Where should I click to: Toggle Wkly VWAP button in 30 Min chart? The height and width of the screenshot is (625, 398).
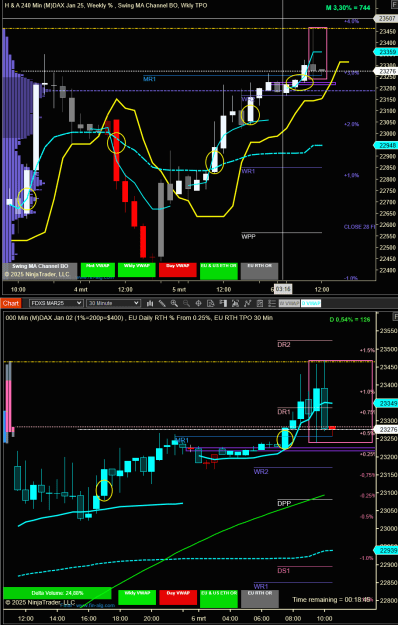coord(137,596)
